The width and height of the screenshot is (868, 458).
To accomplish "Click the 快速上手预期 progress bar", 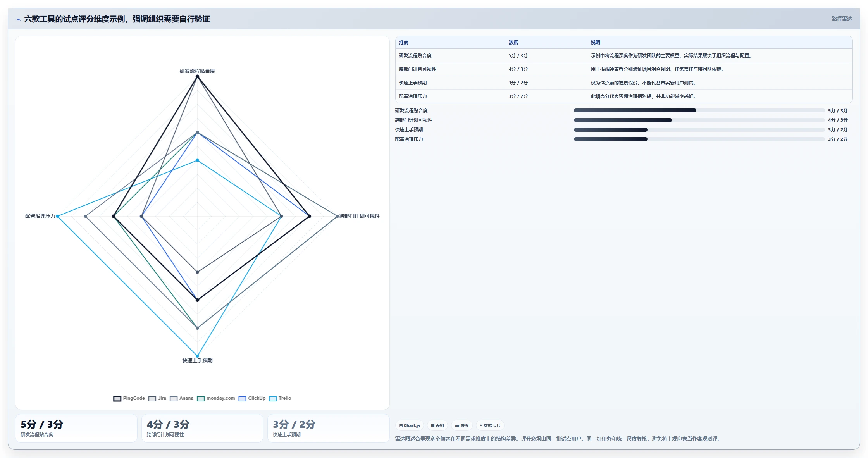I will coord(699,130).
